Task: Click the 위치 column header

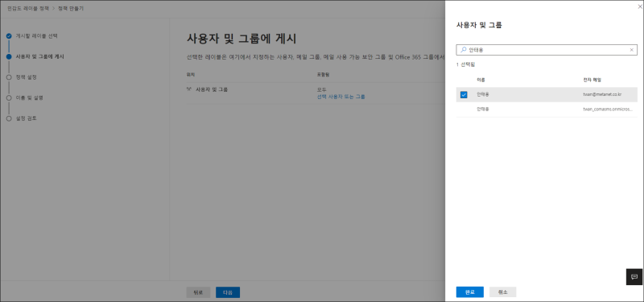Action: point(190,75)
